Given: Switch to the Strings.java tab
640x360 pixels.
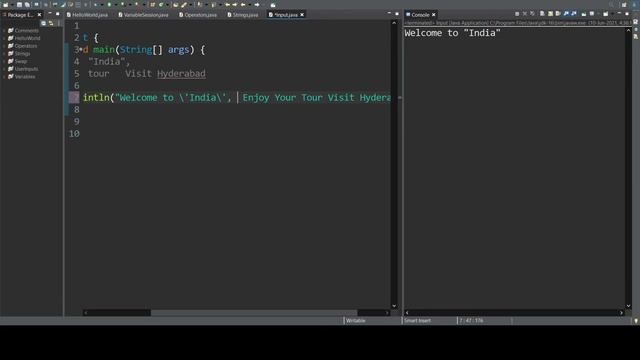Looking at the screenshot, I should click(243, 15).
